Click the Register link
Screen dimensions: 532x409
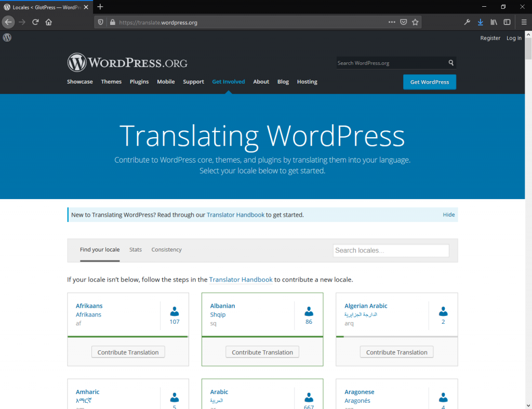490,38
